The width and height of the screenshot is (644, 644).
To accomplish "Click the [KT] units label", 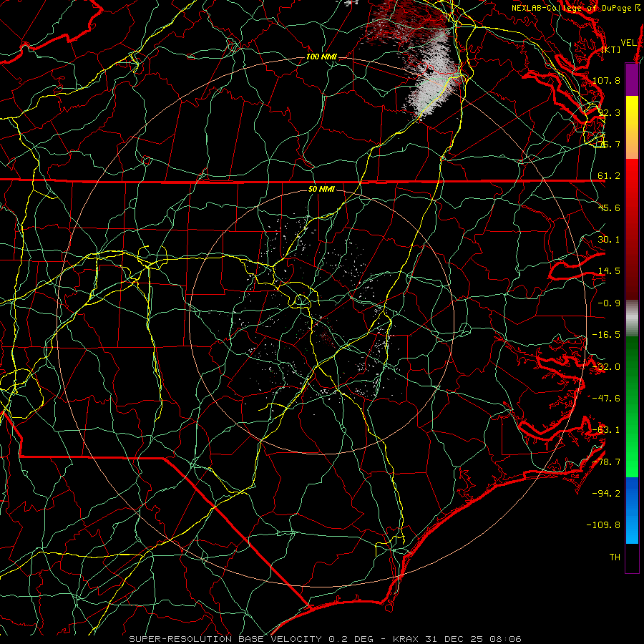I will (611, 49).
